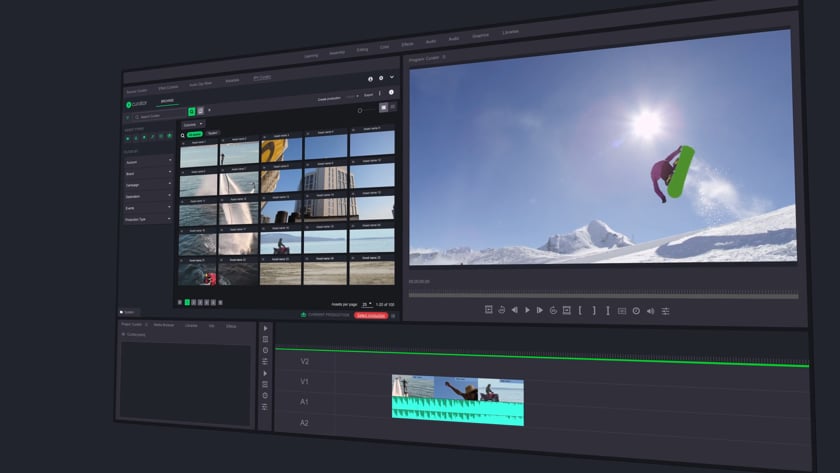Click the green search icon button
840x473 pixels.
pos(192,111)
